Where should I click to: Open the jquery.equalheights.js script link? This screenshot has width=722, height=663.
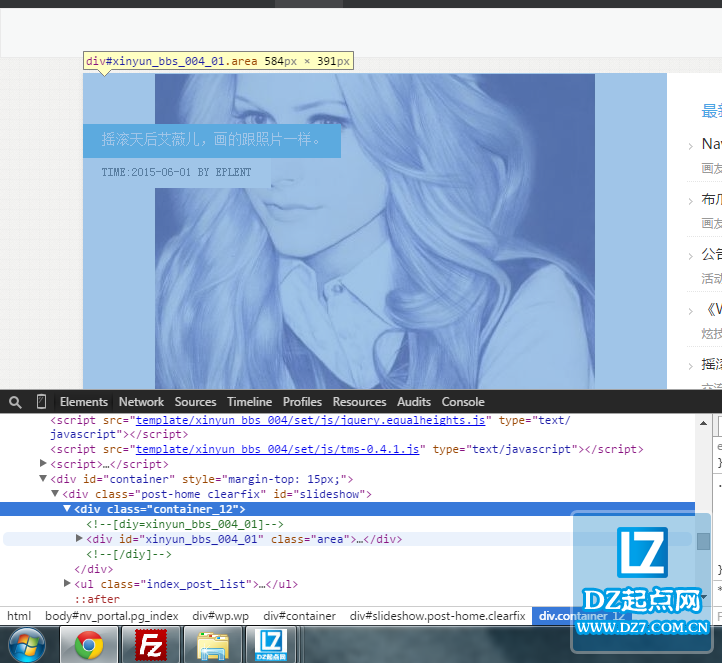(310, 420)
